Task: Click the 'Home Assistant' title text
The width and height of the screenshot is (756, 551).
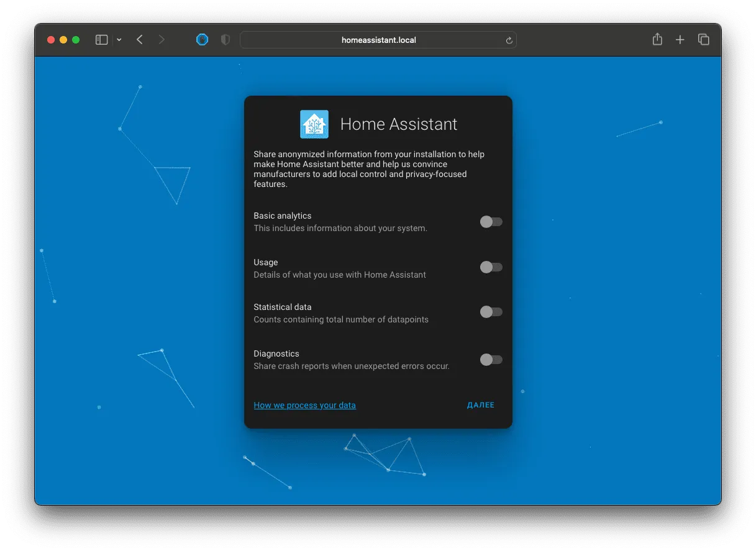Action: click(399, 124)
